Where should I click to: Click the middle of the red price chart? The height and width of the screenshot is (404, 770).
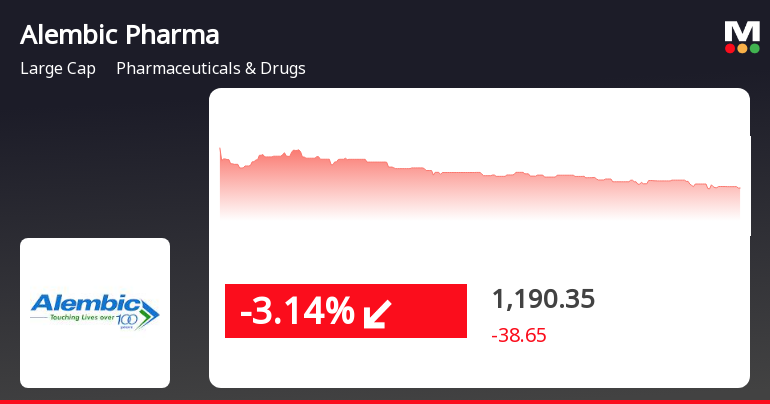[480, 190]
